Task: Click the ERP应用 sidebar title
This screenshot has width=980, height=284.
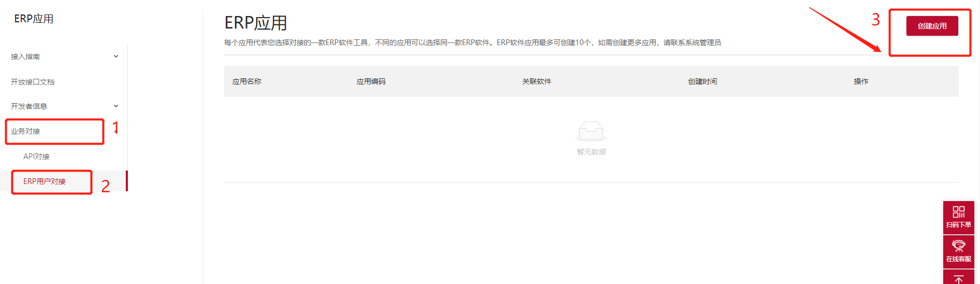Action: pyautogui.click(x=34, y=19)
